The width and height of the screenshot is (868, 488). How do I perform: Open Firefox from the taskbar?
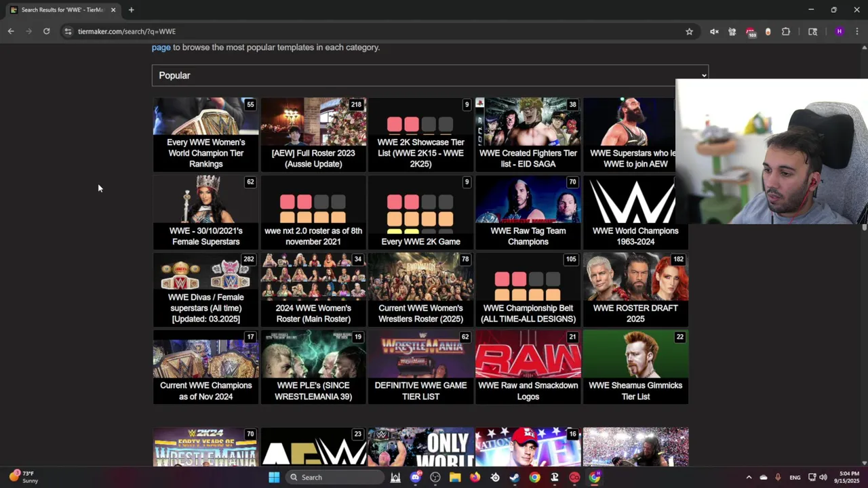coord(475,477)
